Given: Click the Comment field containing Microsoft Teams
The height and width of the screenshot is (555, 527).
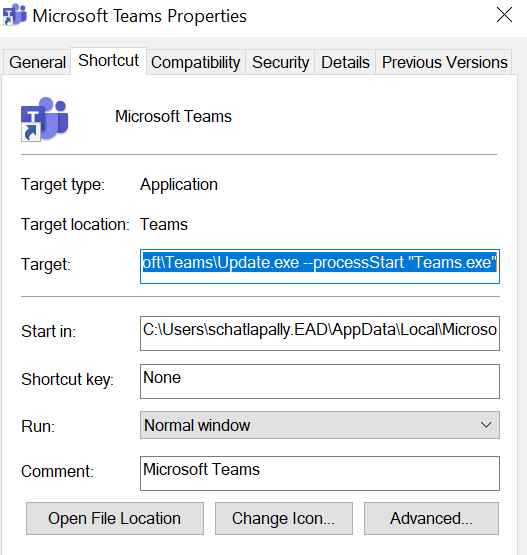Looking at the screenshot, I should 320,473.
